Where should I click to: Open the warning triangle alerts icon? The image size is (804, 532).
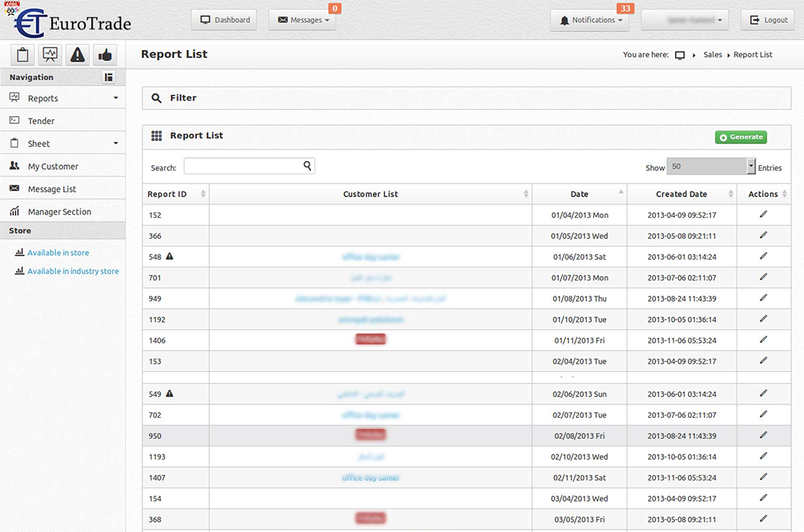(x=78, y=55)
